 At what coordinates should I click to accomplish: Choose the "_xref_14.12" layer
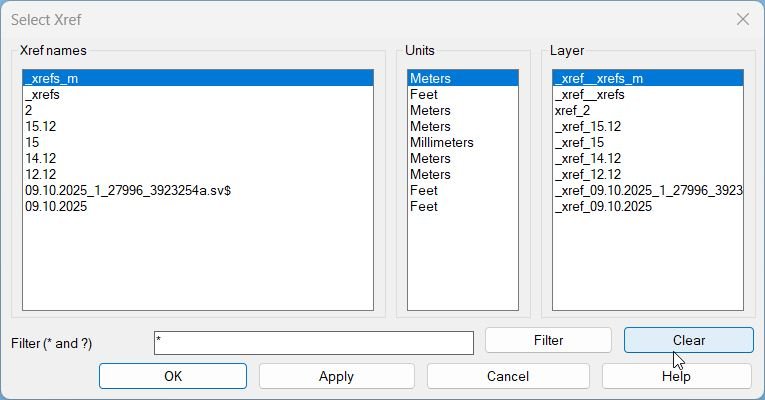tap(588, 158)
